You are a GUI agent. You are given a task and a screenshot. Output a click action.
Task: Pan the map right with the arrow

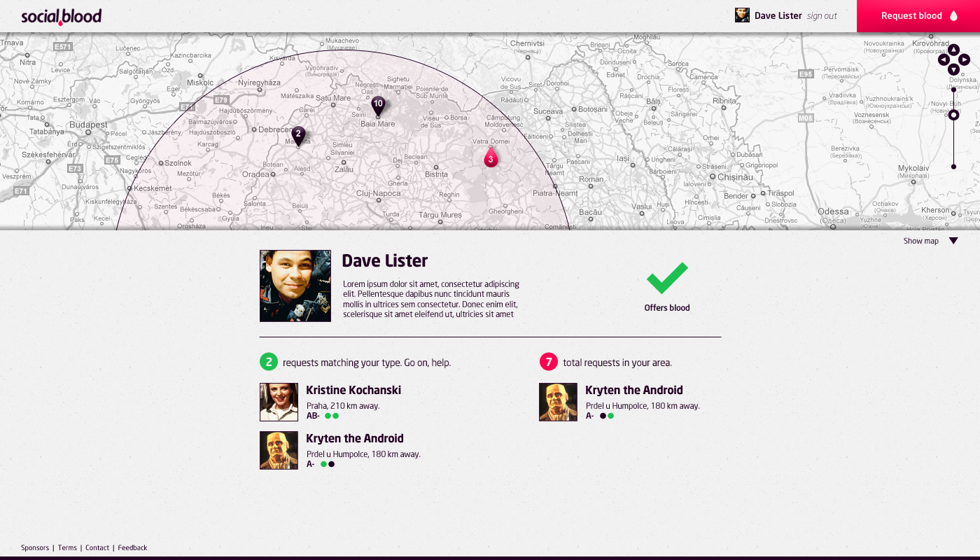[x=964, y=59]
